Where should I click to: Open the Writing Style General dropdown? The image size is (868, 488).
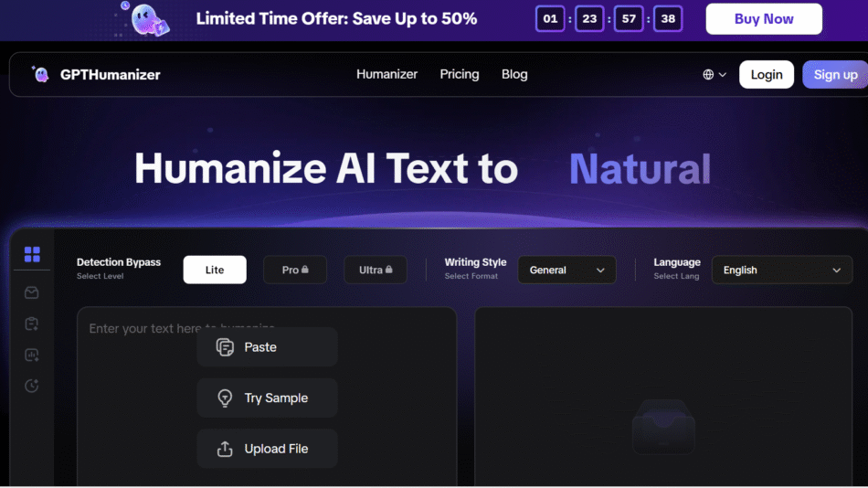click(566, 270)
